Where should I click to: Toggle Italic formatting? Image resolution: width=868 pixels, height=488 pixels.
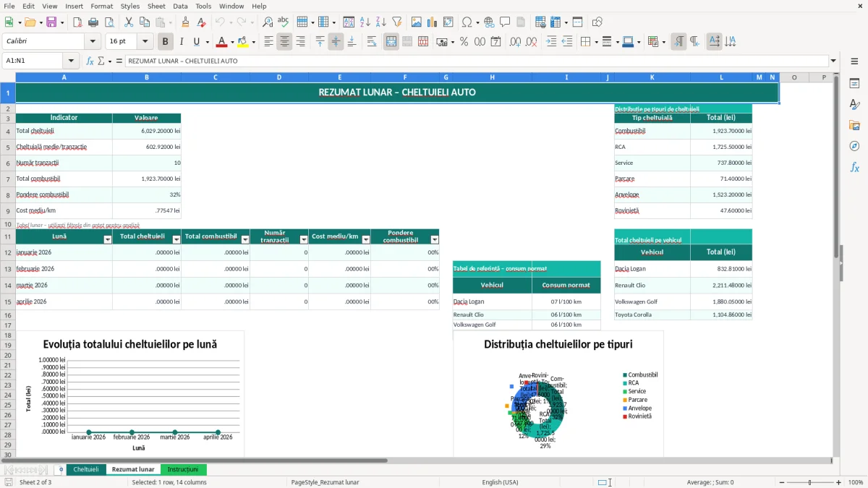[182, 42]
